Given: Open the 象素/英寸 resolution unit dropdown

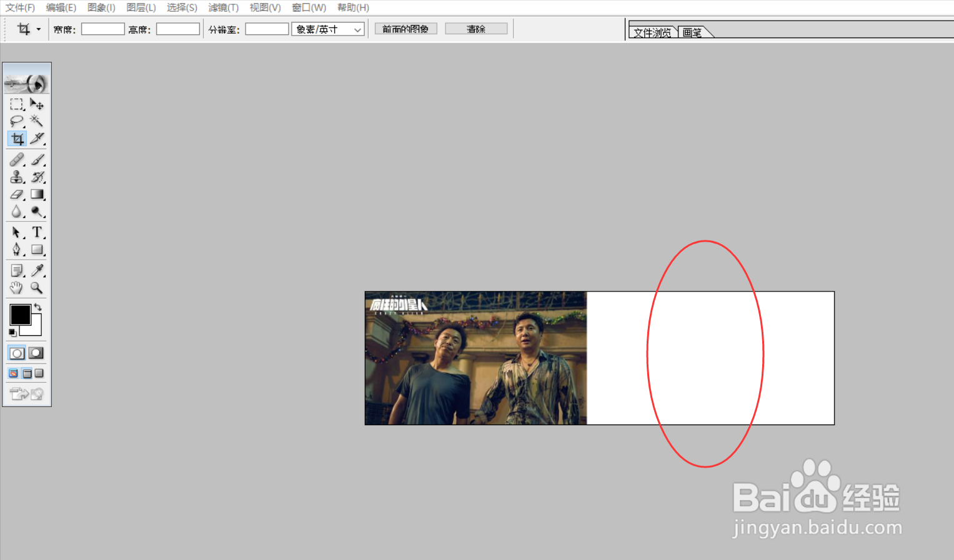Looking at the screenshot, I should pyautogui.click(x=328, y=29).
